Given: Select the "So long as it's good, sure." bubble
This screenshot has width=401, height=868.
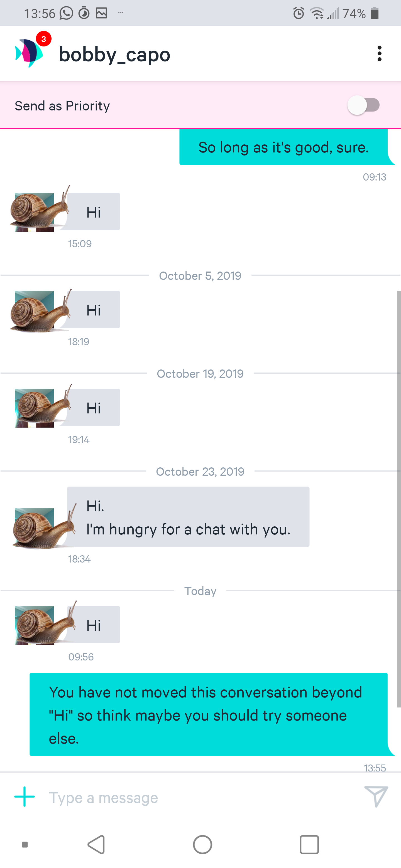Looking at the screenshot, I should coord(283,147).
